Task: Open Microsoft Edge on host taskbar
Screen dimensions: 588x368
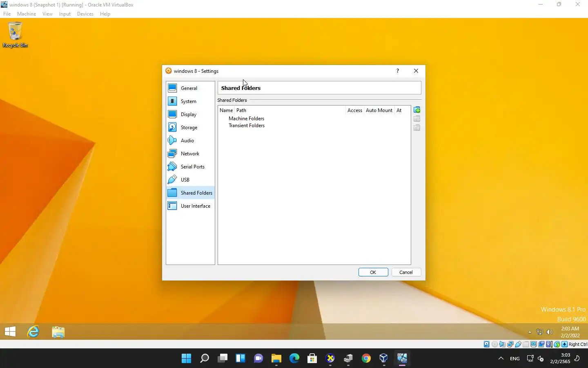Action: pos(294,359)
